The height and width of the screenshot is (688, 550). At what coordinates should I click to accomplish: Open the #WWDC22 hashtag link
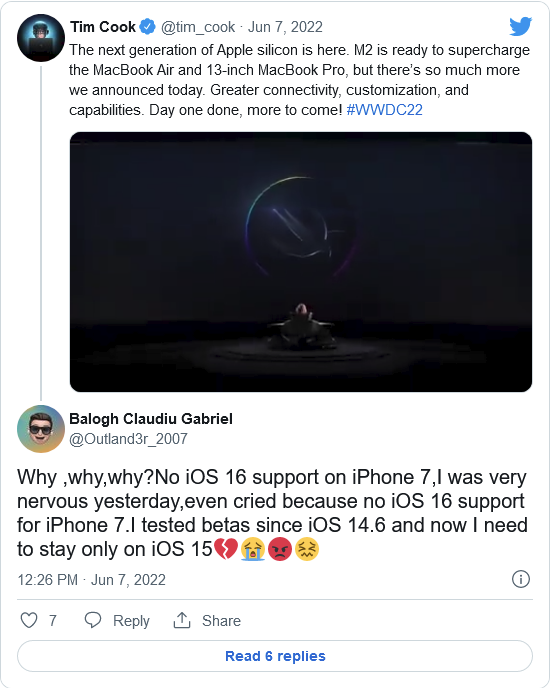tap(385, 110)
